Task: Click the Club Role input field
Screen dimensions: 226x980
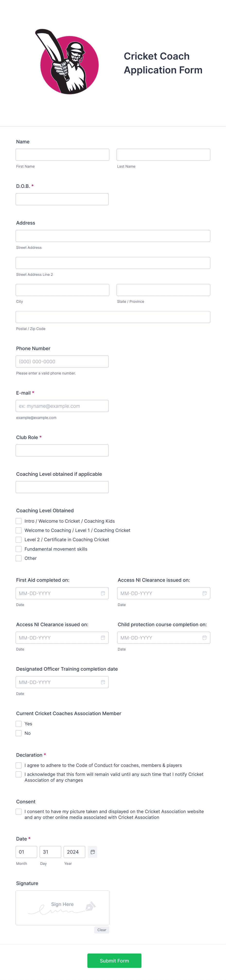Action: 62,450
